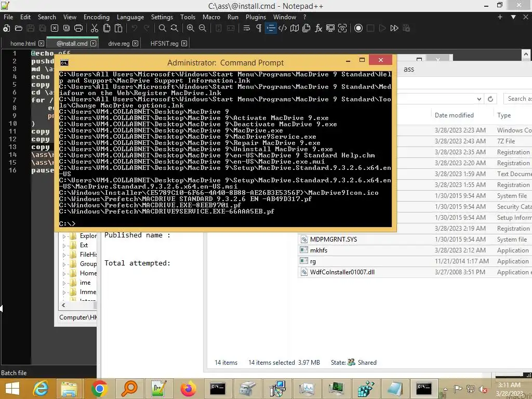Open the Windows Start button

(12, 389)
